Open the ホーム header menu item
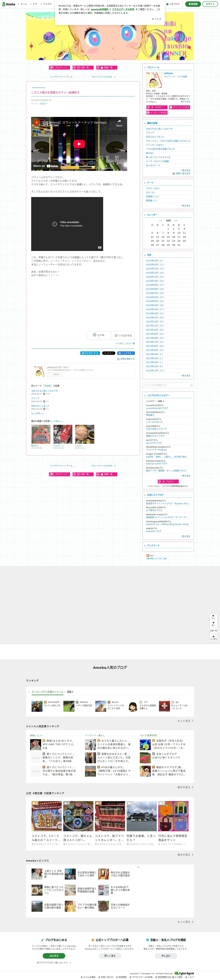 point(23,4)
